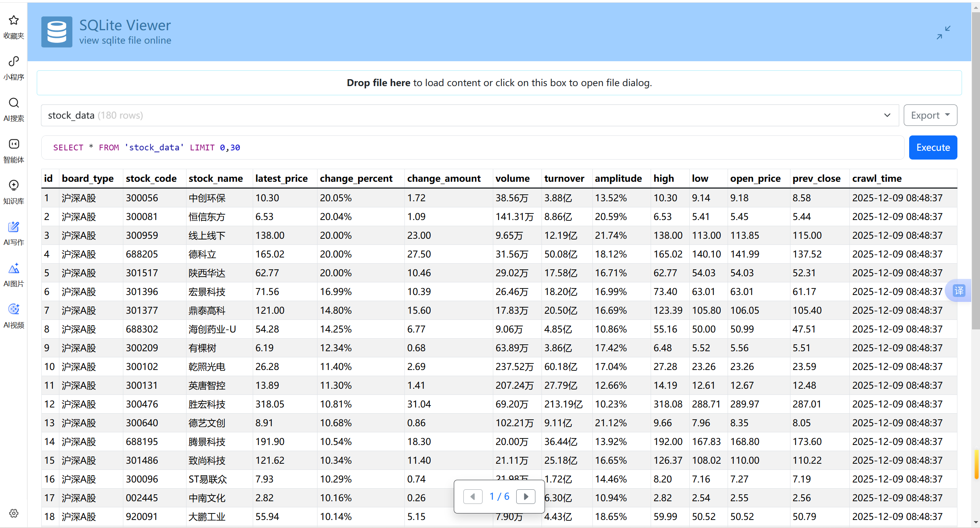Expand the stock_data table selector dropdown

(x=470, y=115)
